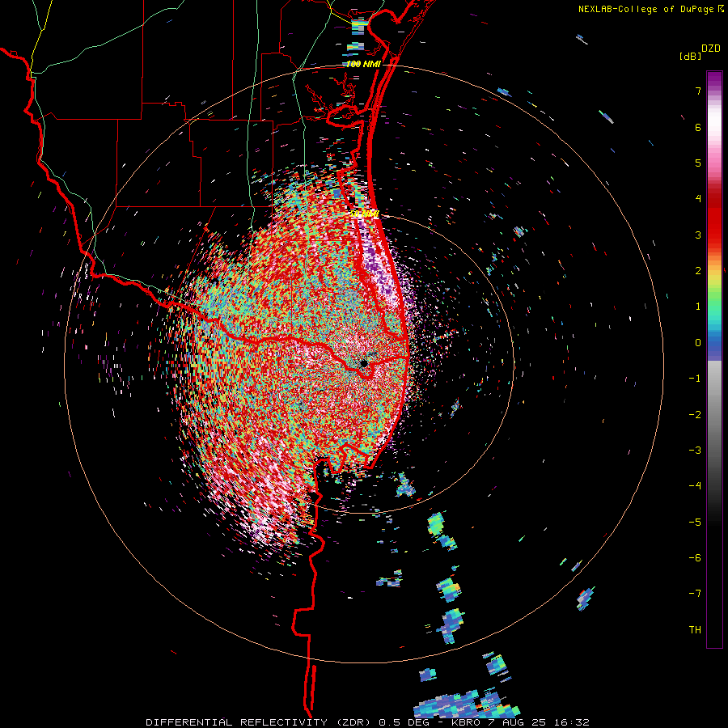The width and height of the screenshot is (728, 728).
Task: Click the 6 dB scale value
Action: coord(698,127)
